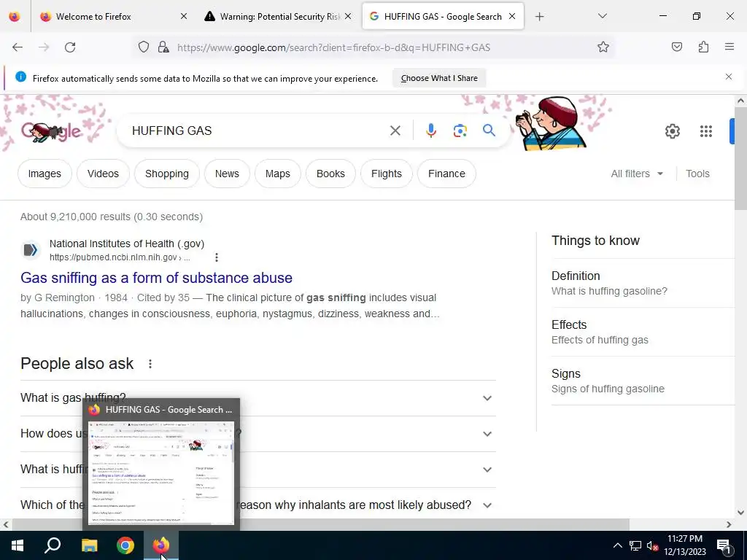Click the Firefox window preview thumbnail
Image resolution: width=747 pixels, height=560 pixels.
click(x=161, y=472)
